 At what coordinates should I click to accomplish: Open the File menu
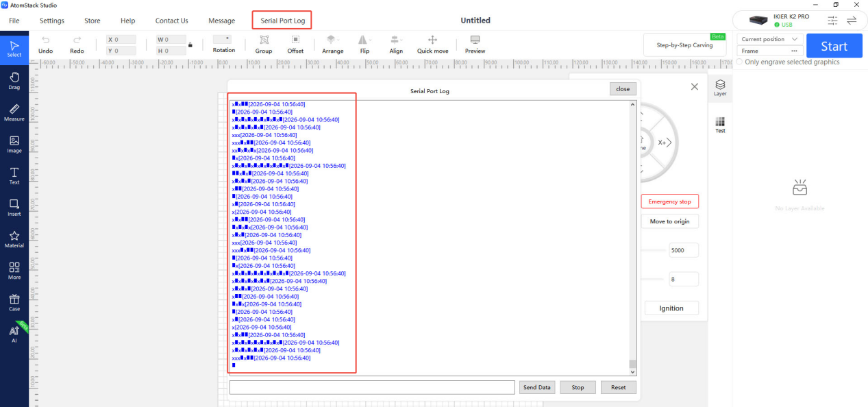click(x=14, y=21)
